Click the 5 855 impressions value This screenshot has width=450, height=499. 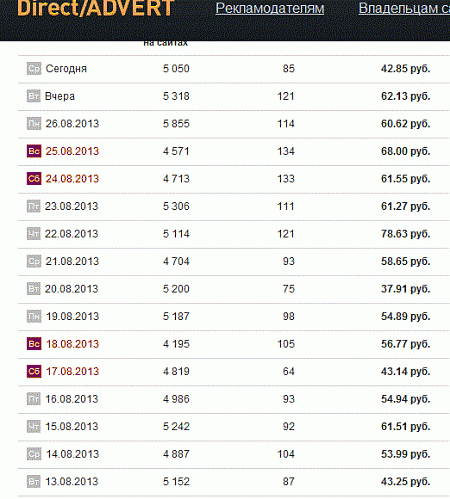click(x=176, y=124)
